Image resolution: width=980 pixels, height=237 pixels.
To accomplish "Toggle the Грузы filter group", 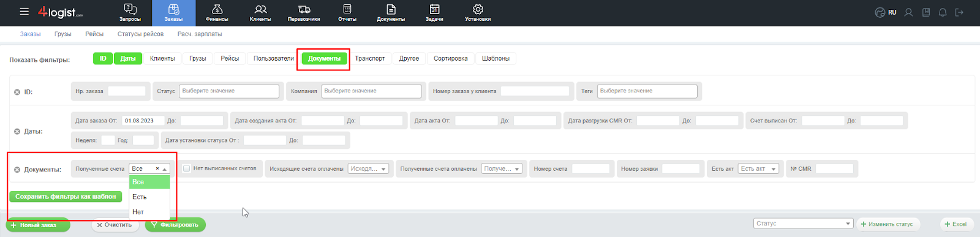I will [198, 58].
